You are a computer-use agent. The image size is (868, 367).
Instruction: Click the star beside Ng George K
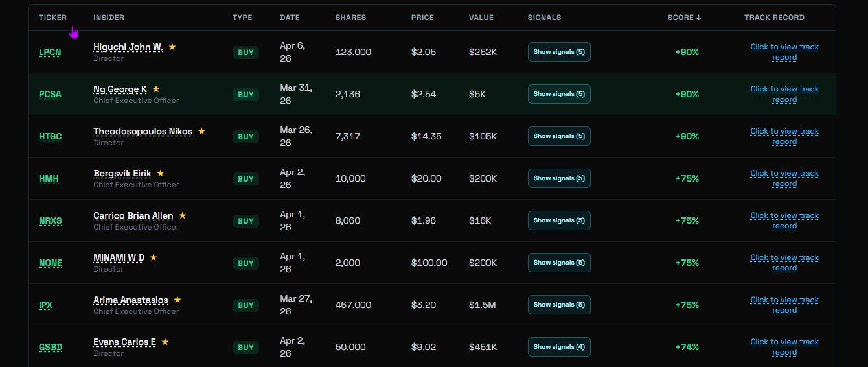click(x=156, y=89)
